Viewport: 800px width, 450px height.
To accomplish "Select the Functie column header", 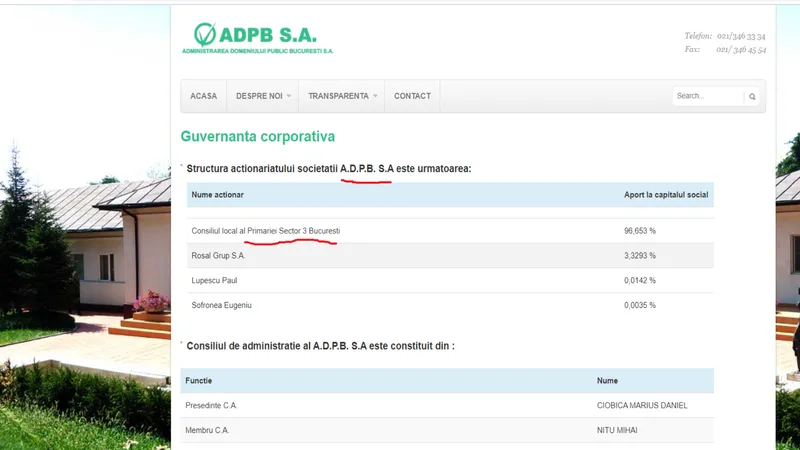I will [x=198, y=381].
